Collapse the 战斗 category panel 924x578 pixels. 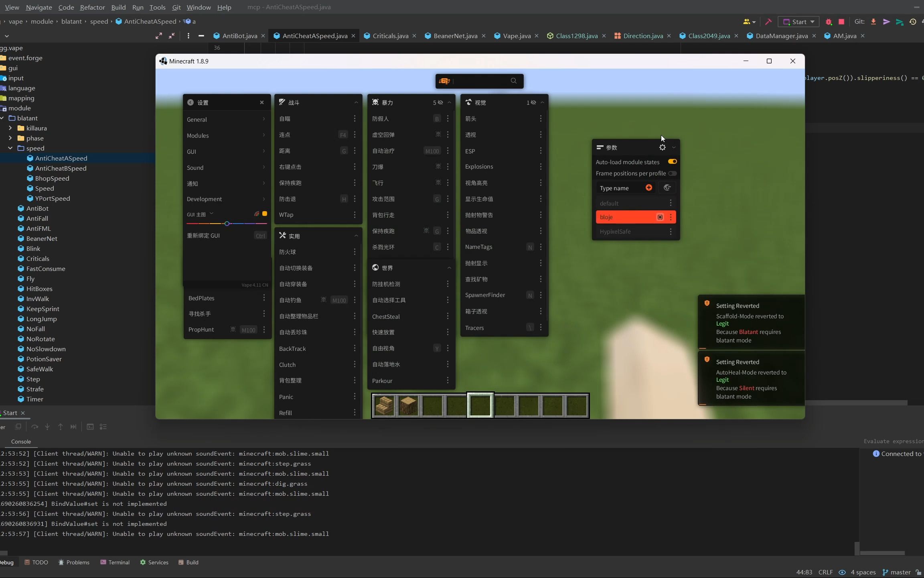pos(356,102)
